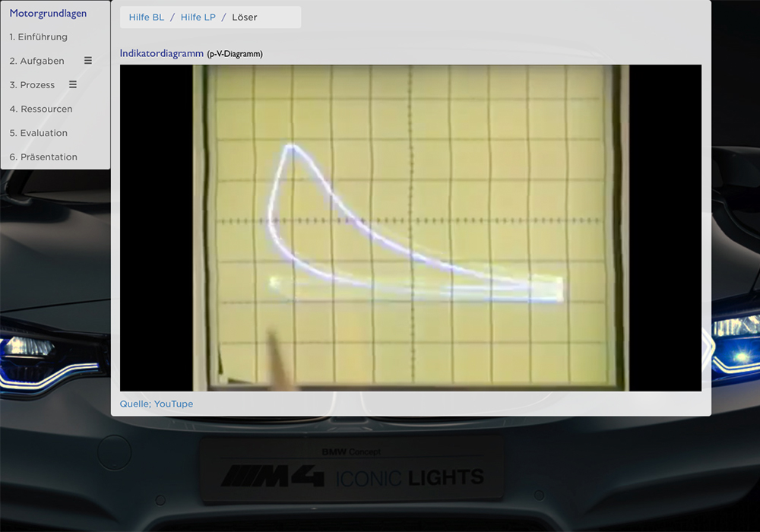This screenshot has width=760, height=532.
Task: Open the 3. Prozess menu item
Action: pos(32,85)
